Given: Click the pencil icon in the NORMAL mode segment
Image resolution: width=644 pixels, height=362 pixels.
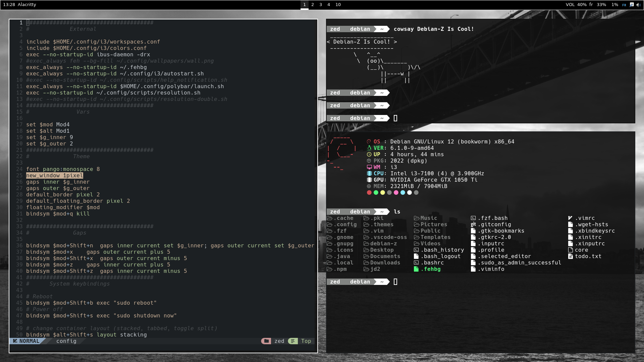Looking at the screenshot, I should 15,341.
